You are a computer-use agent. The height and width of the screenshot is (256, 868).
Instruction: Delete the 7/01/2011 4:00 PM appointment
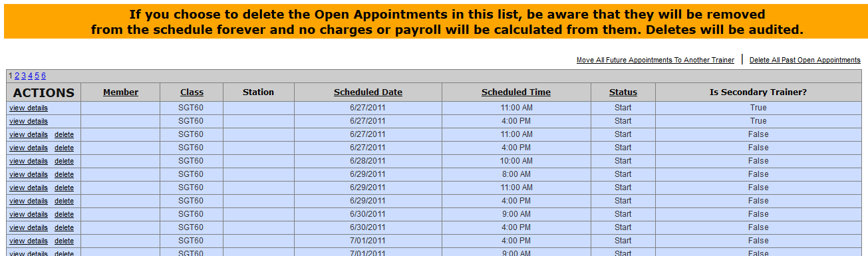(x=64, y=241)
